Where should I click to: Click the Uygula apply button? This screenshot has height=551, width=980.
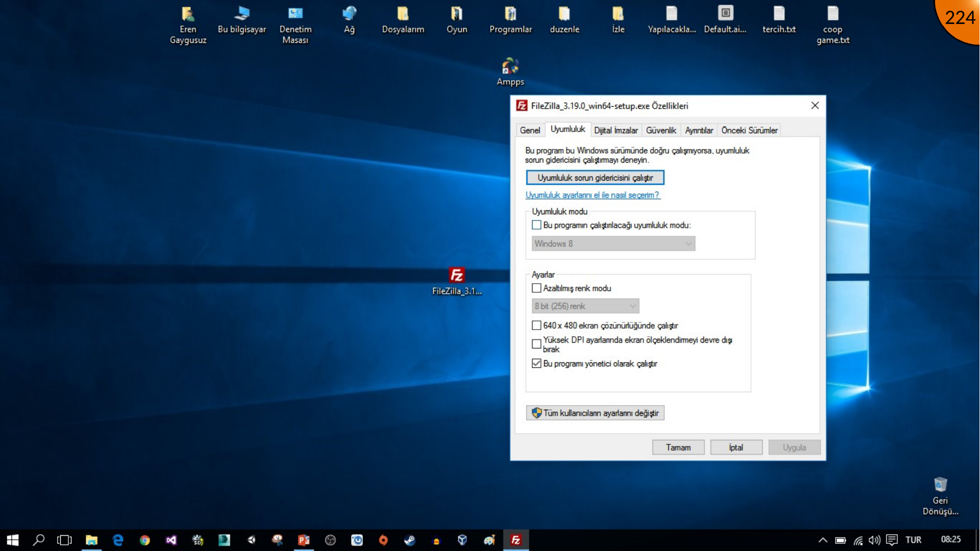794,447
